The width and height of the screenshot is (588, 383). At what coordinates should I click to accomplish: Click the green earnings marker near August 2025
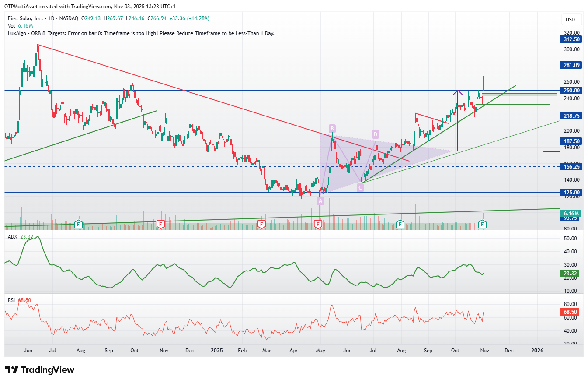[x=400, y=224]
